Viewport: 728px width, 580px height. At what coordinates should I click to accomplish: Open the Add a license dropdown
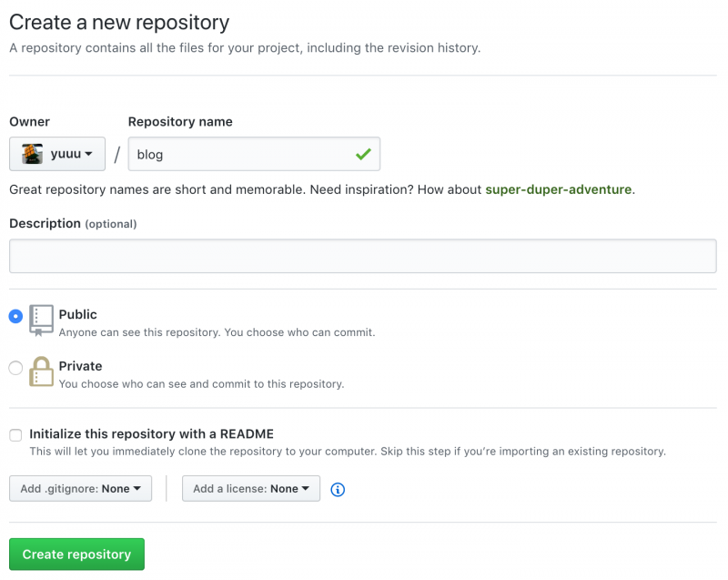(x=251, y=489)
